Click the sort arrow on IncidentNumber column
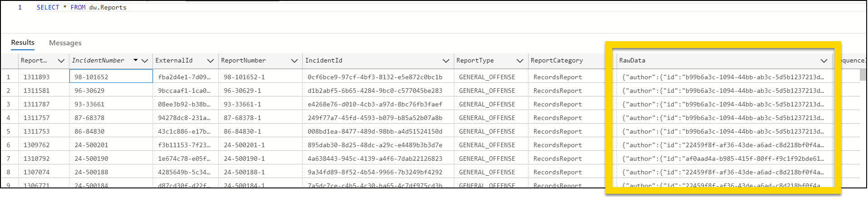The width and height of the screenshot is (868, 197). tap(136, 60)
